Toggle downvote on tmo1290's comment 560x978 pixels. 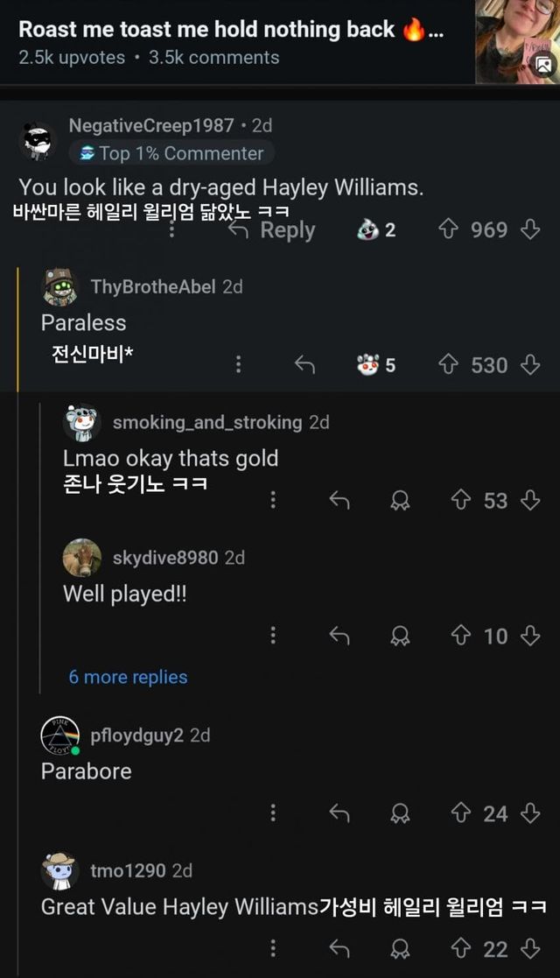529,948
